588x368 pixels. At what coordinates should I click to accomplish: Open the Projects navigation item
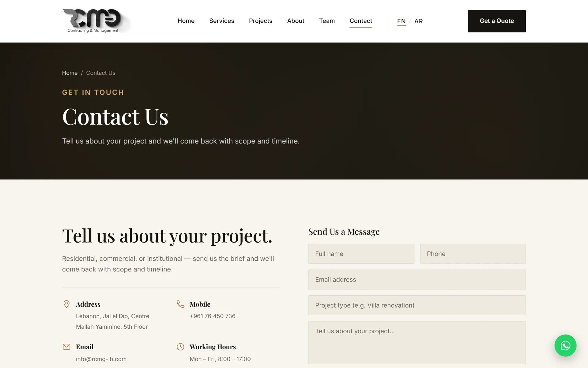[261, 21]
